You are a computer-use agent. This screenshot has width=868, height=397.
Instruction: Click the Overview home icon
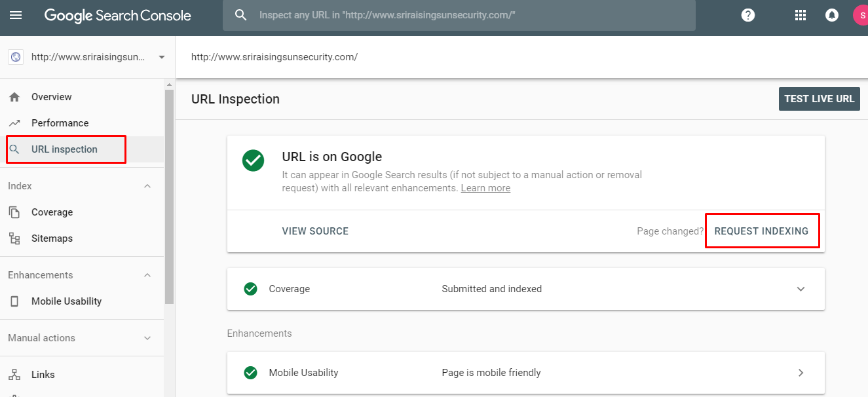[13, 96]
